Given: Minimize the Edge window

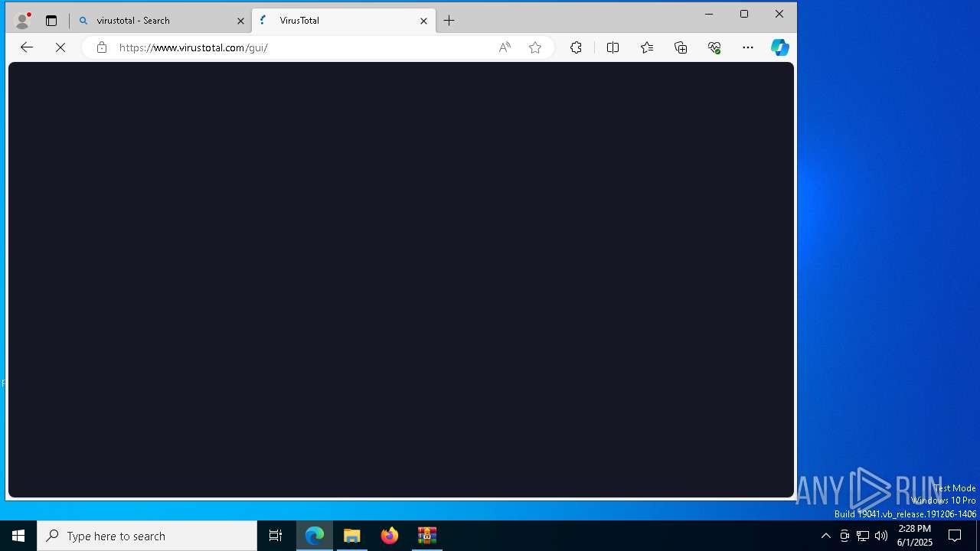Looking at the screenshot, I should click(x=709, y=14).
